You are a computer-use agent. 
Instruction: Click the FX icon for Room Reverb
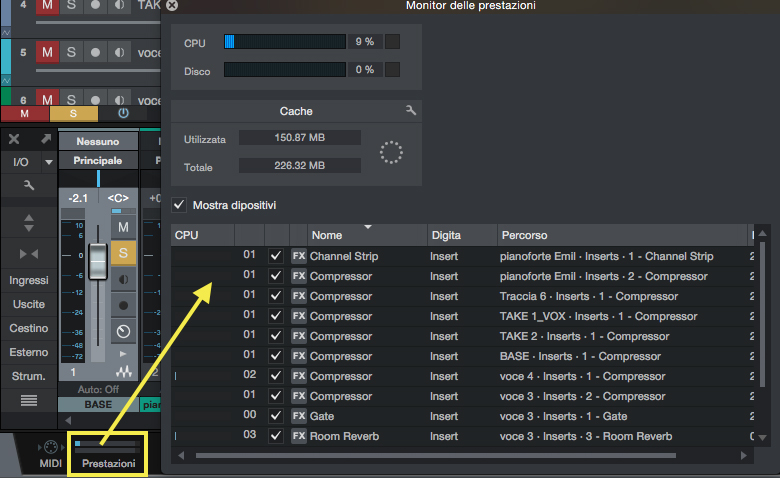[298, 436]
